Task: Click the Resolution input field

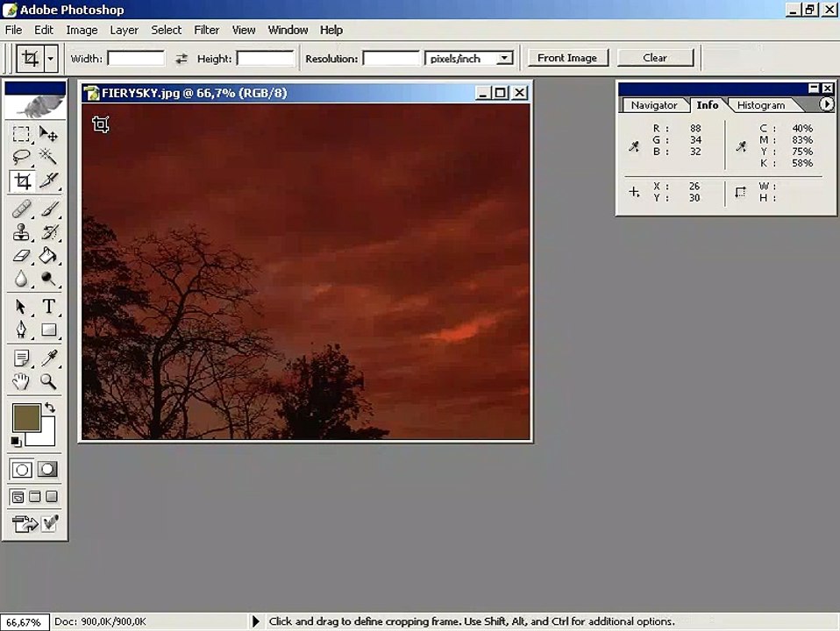Action: click(391, 58)
